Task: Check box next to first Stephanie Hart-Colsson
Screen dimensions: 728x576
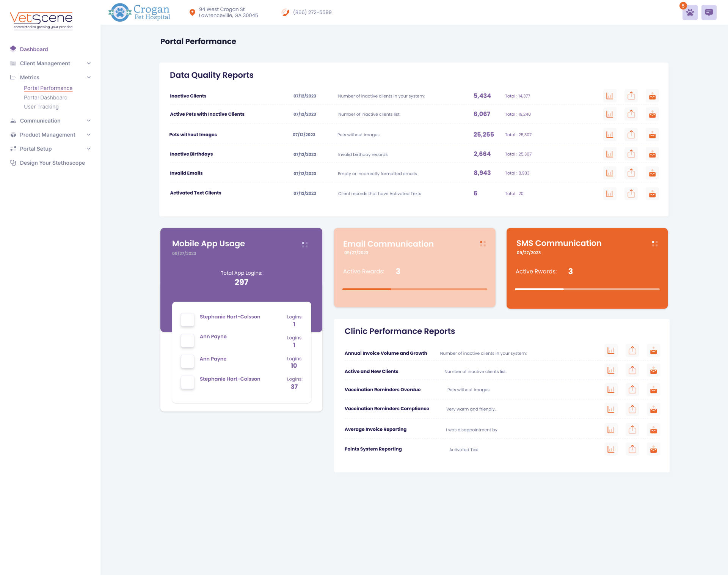Action: [187, 320]
